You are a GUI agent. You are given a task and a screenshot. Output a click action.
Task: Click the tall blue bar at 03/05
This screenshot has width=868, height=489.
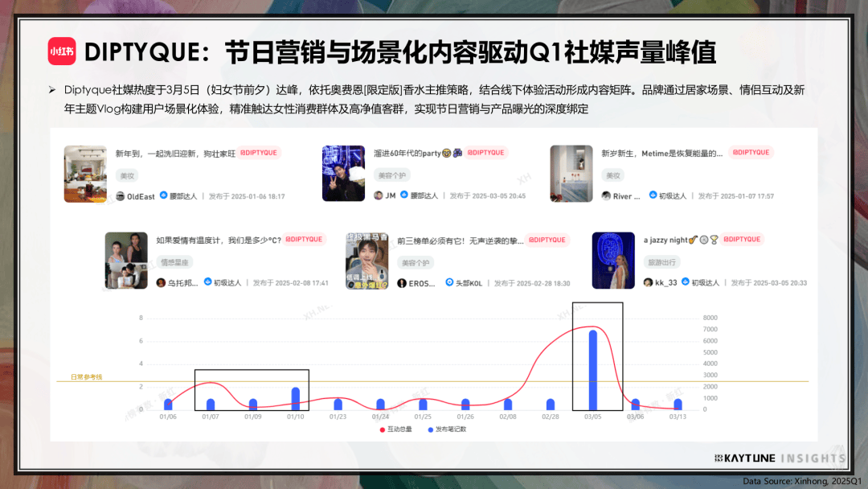593,370
